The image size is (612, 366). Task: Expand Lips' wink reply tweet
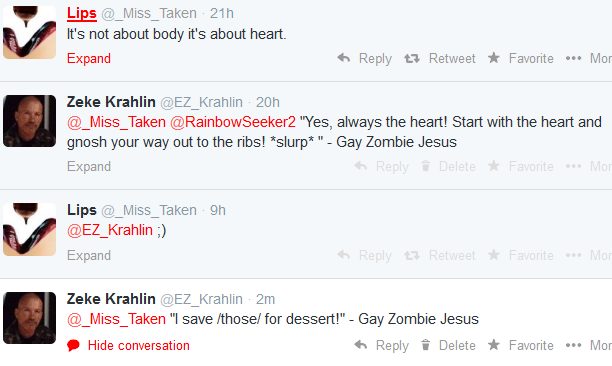point(89,256)
